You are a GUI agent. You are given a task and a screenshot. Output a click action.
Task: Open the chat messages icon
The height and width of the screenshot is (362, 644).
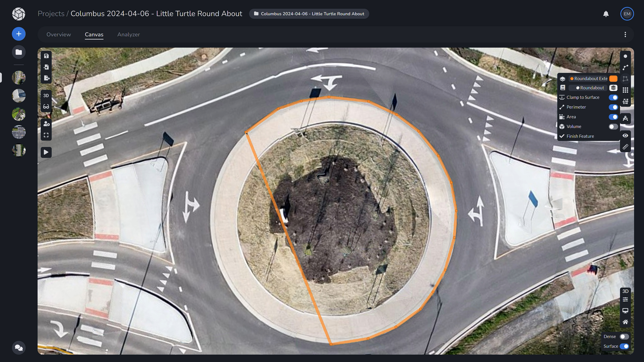click(19, 348)
